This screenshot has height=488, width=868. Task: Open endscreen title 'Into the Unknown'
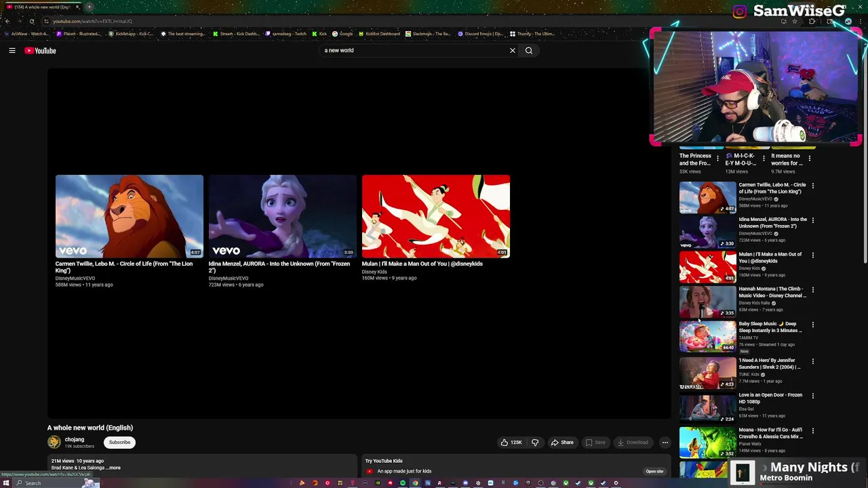tap(279, 267)
